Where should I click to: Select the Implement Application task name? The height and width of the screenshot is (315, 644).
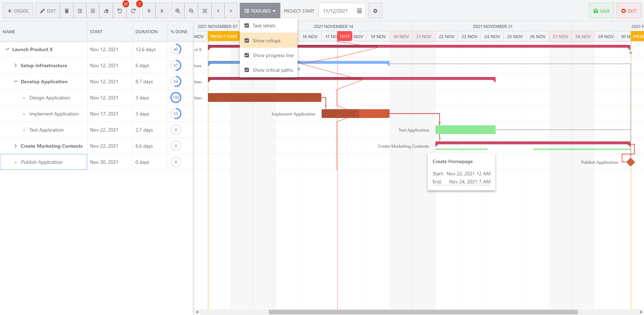point(54,114)
